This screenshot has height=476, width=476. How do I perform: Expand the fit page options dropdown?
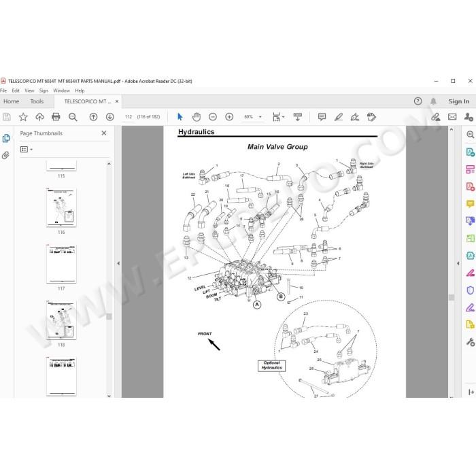coord(284,117)
